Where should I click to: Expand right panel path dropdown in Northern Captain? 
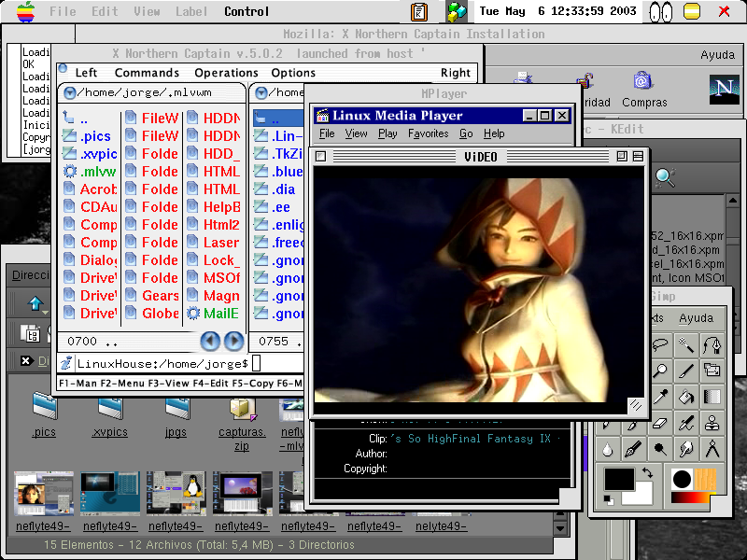click(261, 92)
